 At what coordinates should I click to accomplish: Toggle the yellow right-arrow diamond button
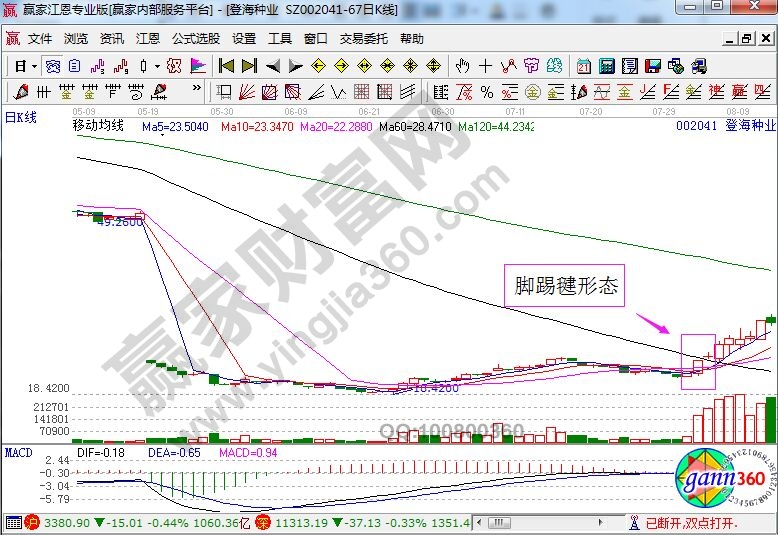click(342, 67)
